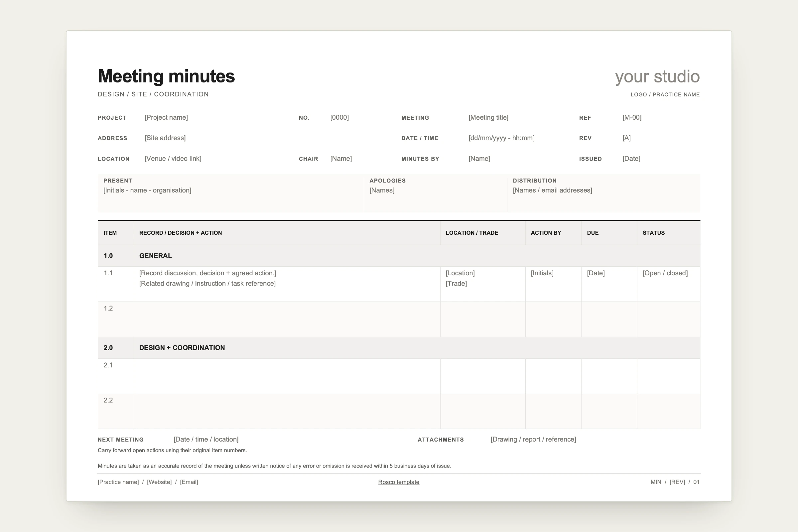
Task: Select the [Site address] placeholder
Action: pyautogui.click(x=165, y=138)
